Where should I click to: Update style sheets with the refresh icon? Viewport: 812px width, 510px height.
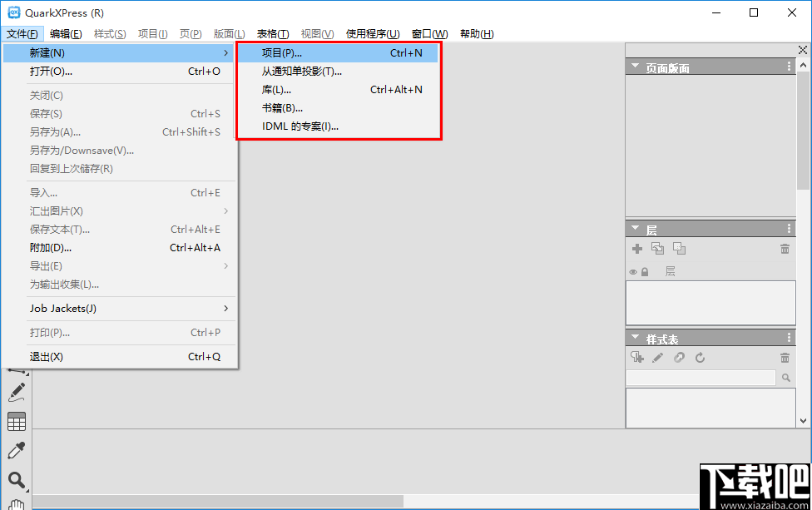(701, 357)
